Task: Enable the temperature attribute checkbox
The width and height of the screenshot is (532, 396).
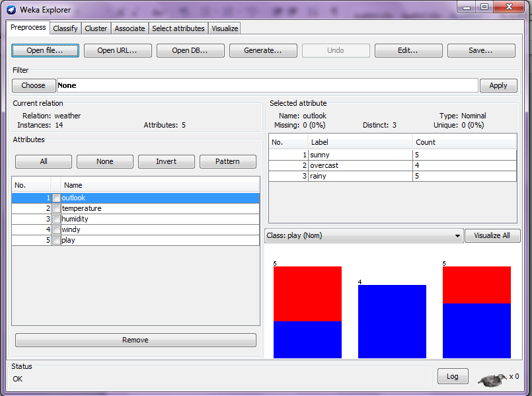Action: pos(57,209)
